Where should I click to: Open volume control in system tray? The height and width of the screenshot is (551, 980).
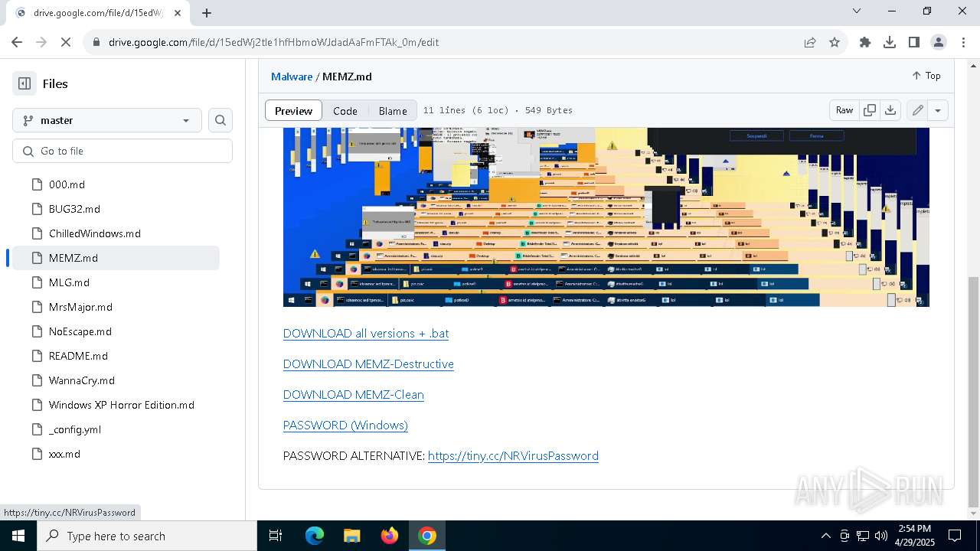(881, 536)
